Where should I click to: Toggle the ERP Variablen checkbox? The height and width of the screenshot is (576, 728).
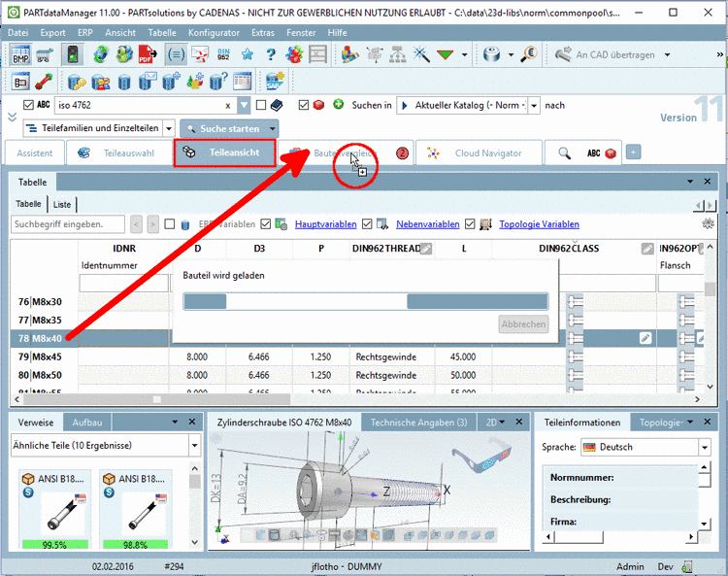pyautogui.click(x=170, y=224)
